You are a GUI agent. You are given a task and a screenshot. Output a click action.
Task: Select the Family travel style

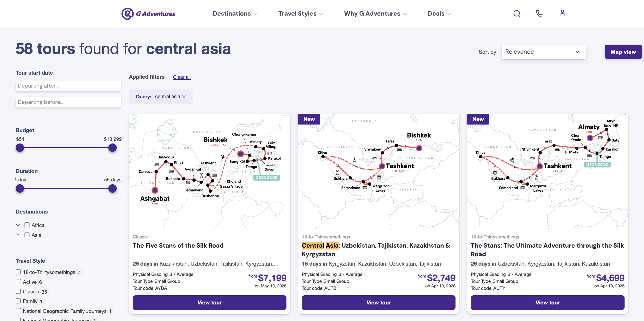tap(18, 301)
